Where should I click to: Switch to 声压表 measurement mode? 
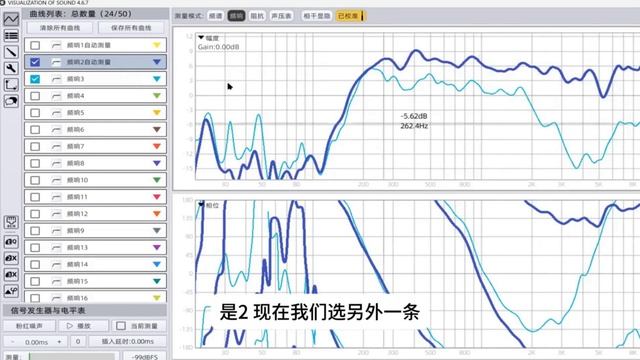tap(282, 16)
